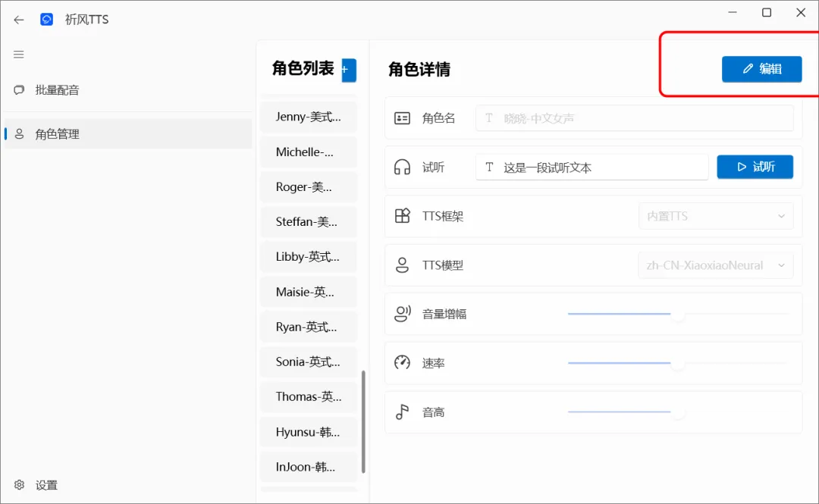Click the 角色名 input field
819x504 pixels.
tap(635, 118)
